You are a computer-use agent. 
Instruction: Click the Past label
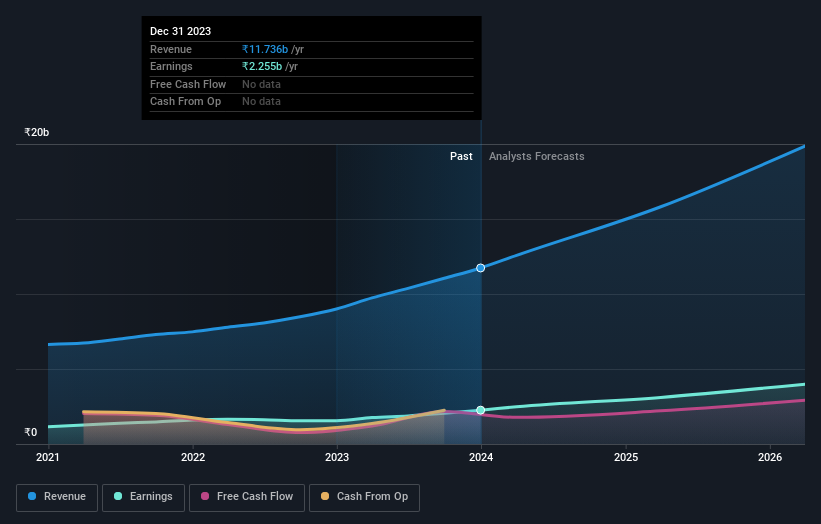coord(461,156)
